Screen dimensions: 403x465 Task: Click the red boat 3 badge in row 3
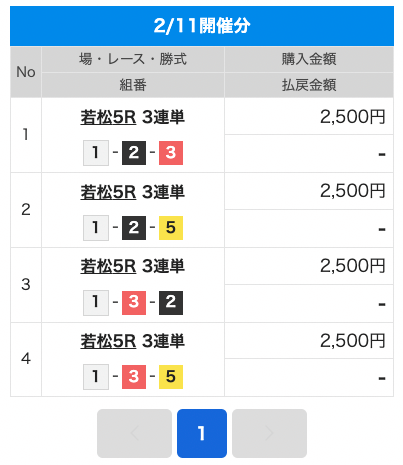[x=134, y=302]
